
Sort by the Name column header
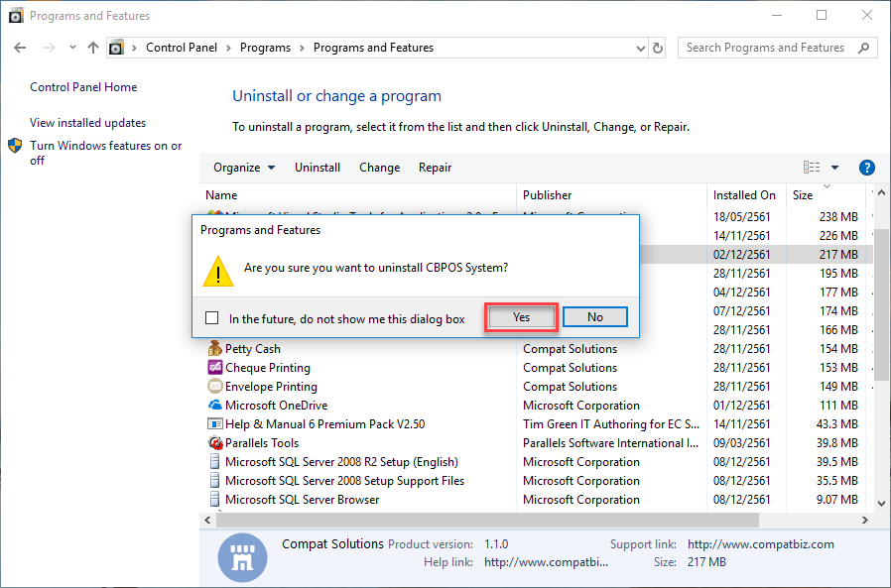click(x=358, y=195)
